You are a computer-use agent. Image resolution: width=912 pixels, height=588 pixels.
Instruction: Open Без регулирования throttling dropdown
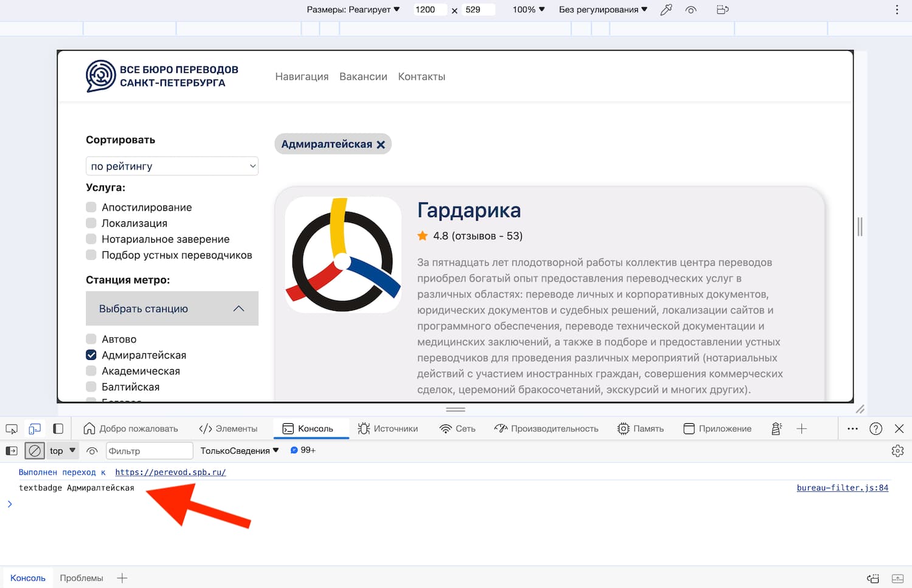coord(603,10)
